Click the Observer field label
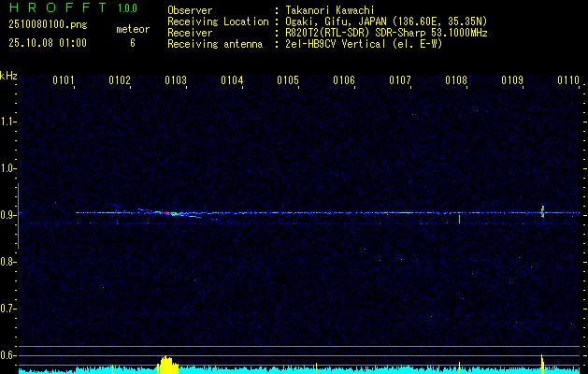Viewport: 588px width, 374px height. coord(190,10)
